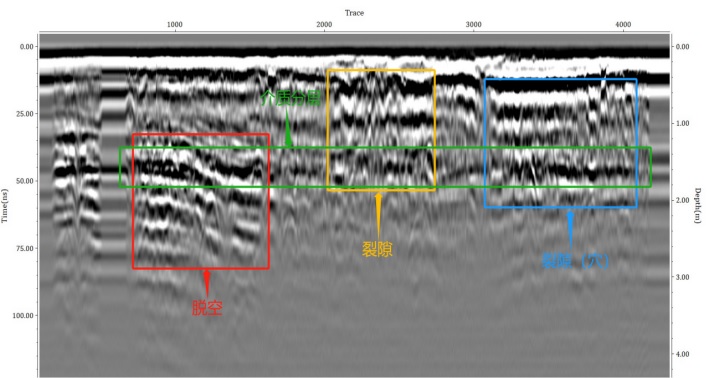Click the 1000 trace tick label
This screenshot has width=709, height=378.
coord(175,24)
